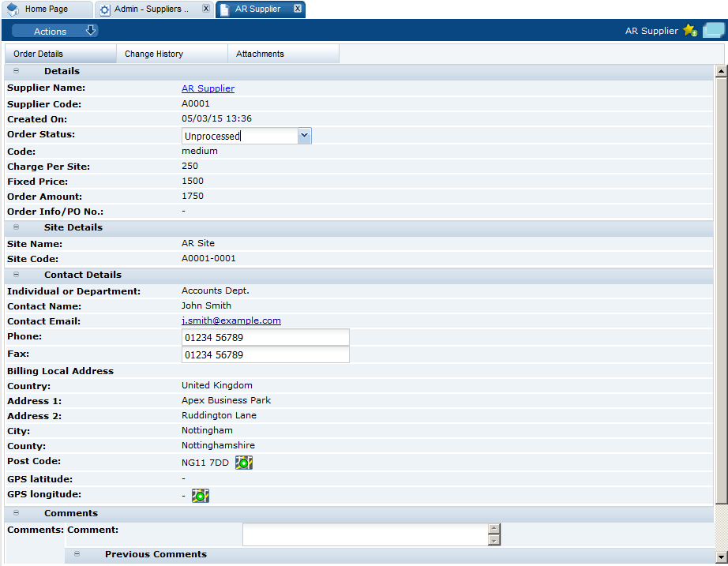Click the home icon on Home Page tab
The width and height of the screenshot is (728, 566).
(x=12, y=9)
